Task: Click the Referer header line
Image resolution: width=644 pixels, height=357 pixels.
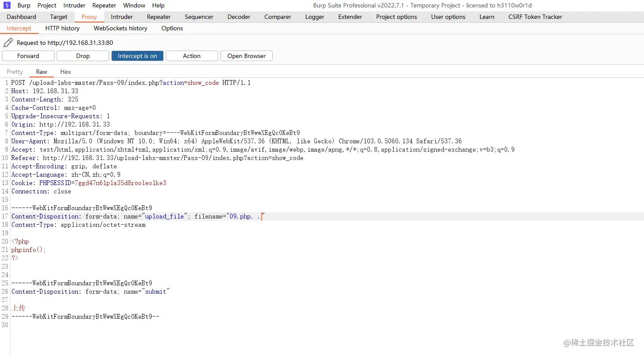Action: click(x=157, y=158)
